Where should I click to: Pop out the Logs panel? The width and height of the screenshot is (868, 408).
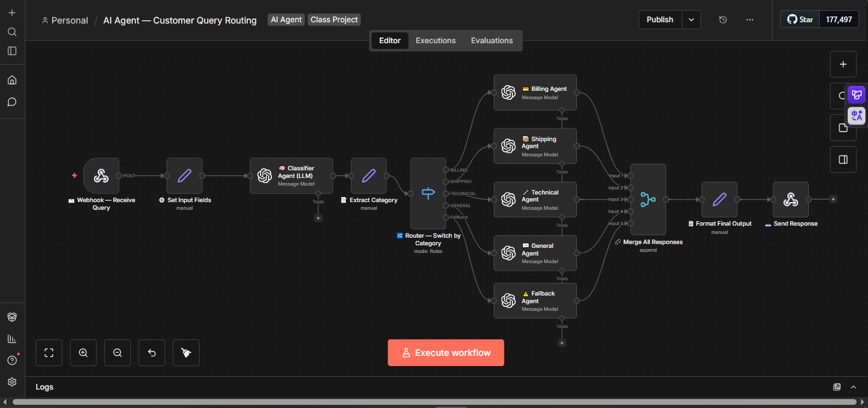(837, 387)
